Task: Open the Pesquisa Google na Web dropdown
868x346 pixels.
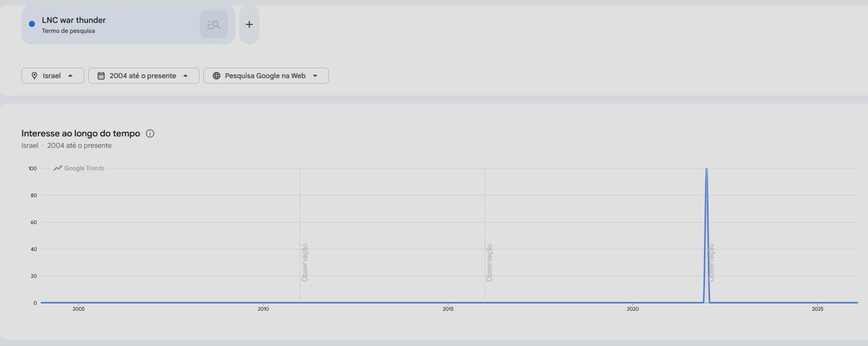Action: (x=266, y=76)
